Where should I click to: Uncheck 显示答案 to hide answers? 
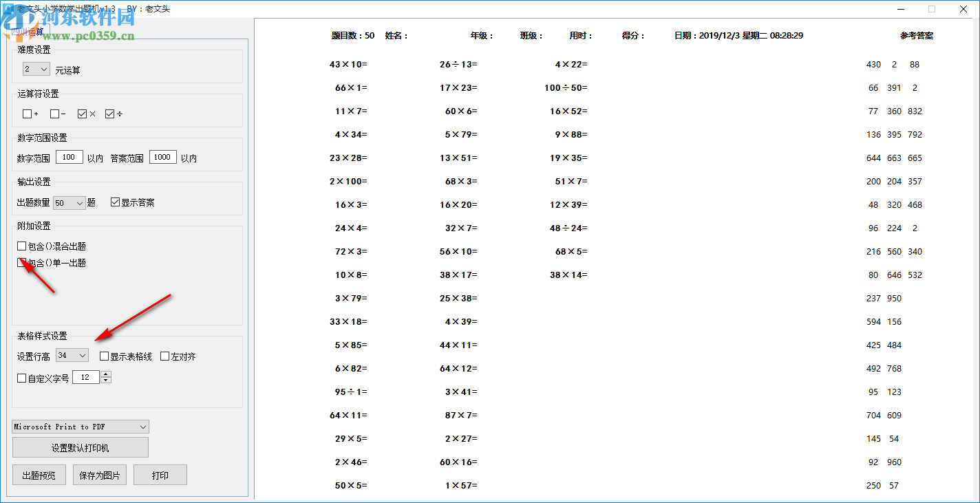115,202
